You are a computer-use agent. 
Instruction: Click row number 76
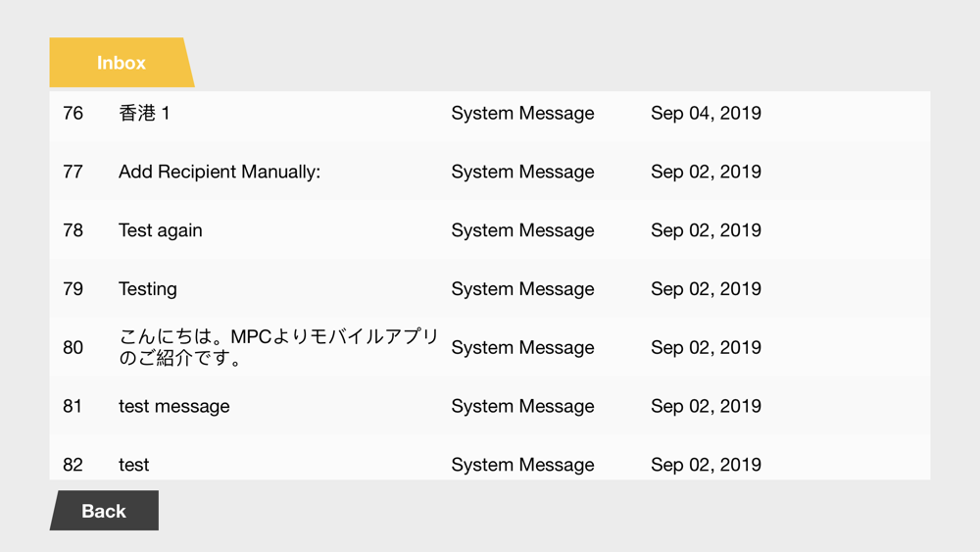click(73, 114)
